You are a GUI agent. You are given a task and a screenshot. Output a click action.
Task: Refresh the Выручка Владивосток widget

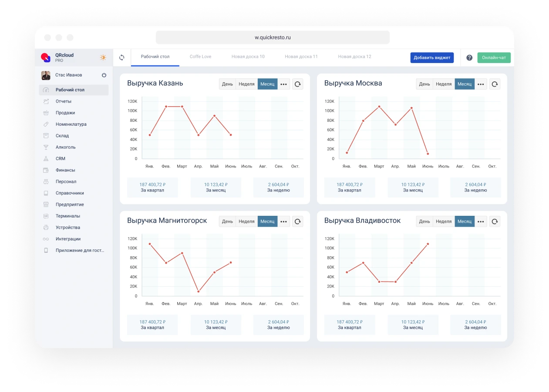coord(495,221)
